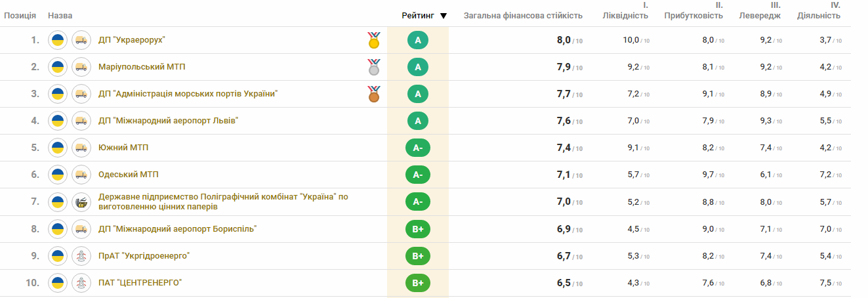868x298 pixels.
Task: Sort by the Ліквідність column header
Action: (625, 16)
